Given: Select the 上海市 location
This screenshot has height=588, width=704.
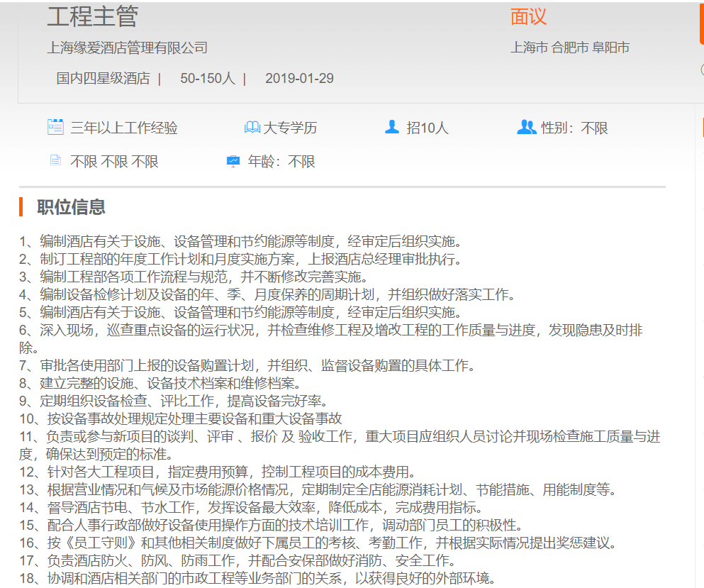Looking at the screenshot, I should pyautogui.click(x=529, y=48).
